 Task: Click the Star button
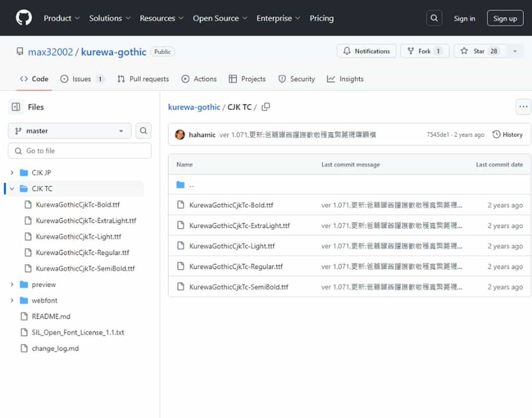pyautogui.click(x=480, y=51)
